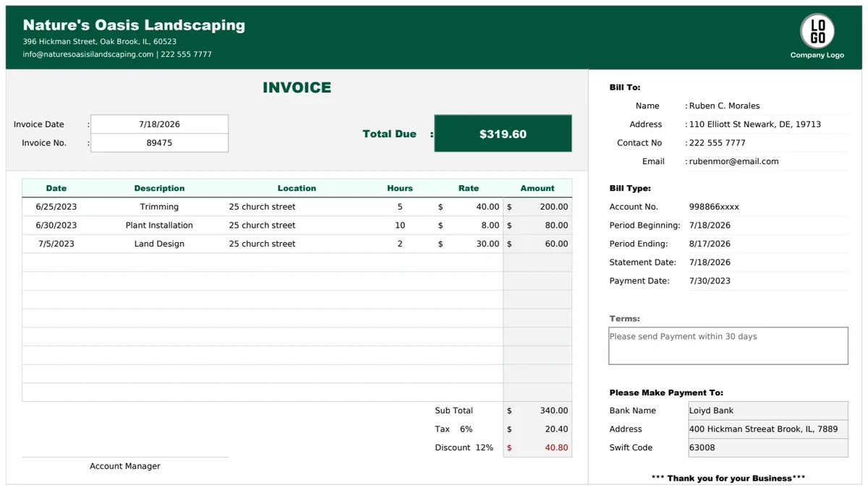Click the date cell 6/30/2023

coord(56,225)
